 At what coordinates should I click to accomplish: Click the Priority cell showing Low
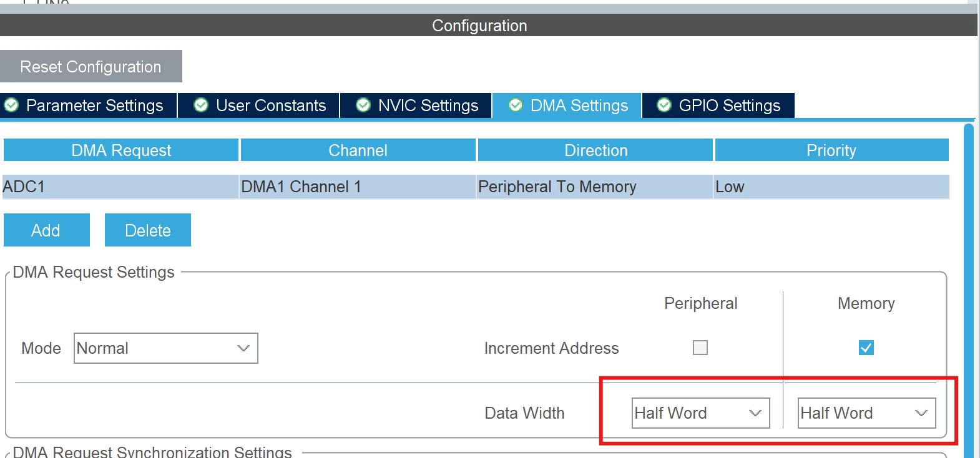831,187
